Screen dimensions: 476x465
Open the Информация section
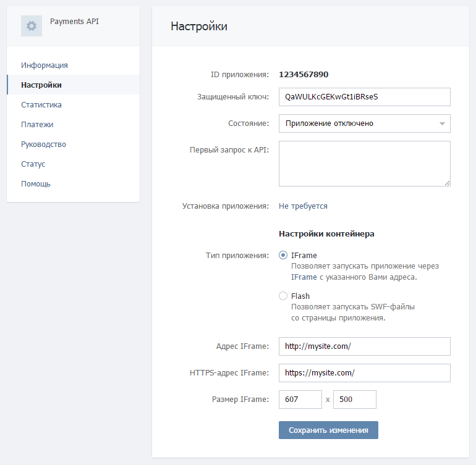pyautogui.click(x=45, y=65)
